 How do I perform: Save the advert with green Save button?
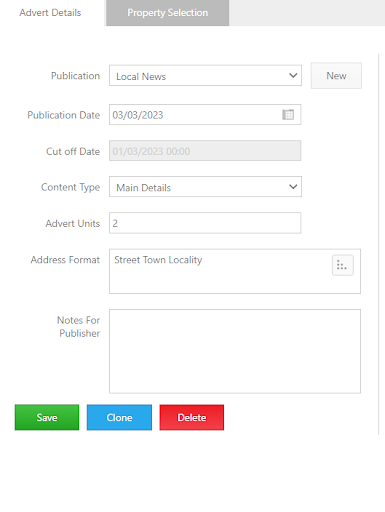coord(47,417)
